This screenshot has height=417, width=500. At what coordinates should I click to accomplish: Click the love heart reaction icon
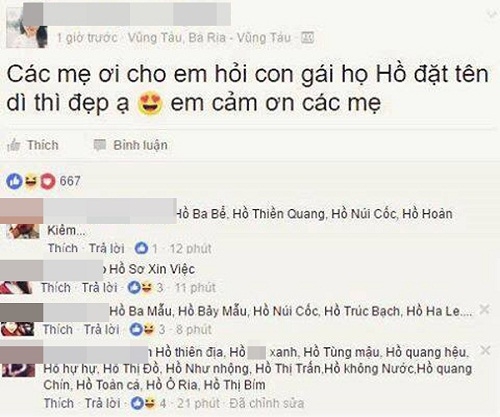coord(48,182)
